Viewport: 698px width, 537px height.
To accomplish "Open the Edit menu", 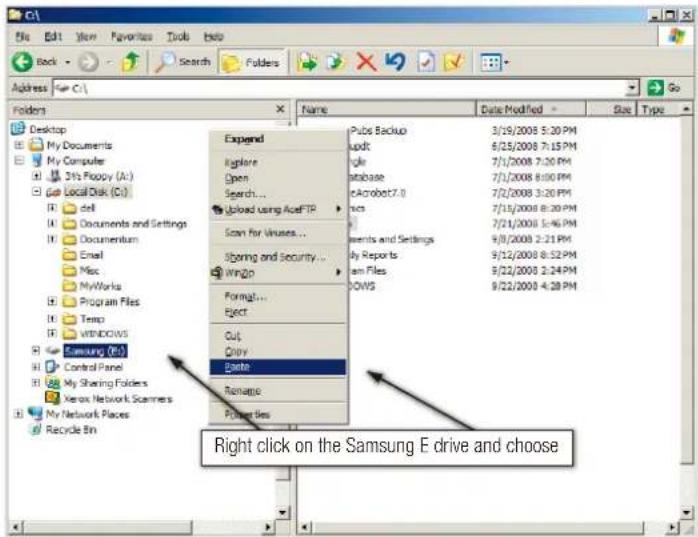I will [x=53, y=37].
